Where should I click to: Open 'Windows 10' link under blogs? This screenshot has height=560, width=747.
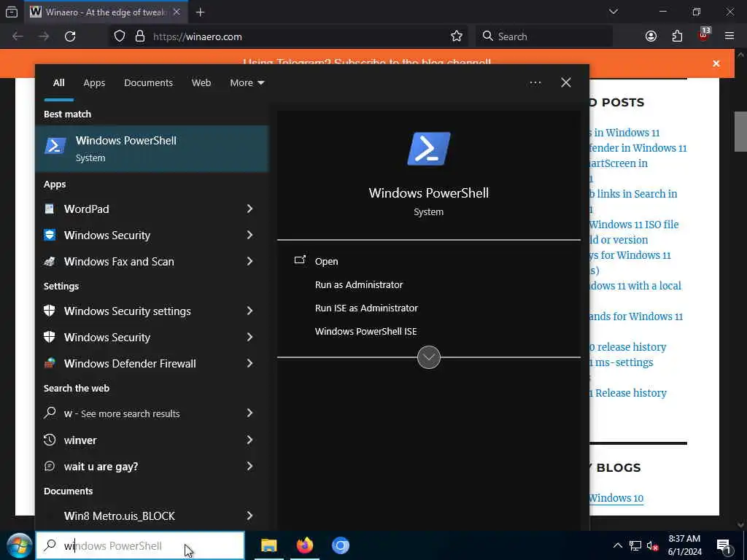616,498
